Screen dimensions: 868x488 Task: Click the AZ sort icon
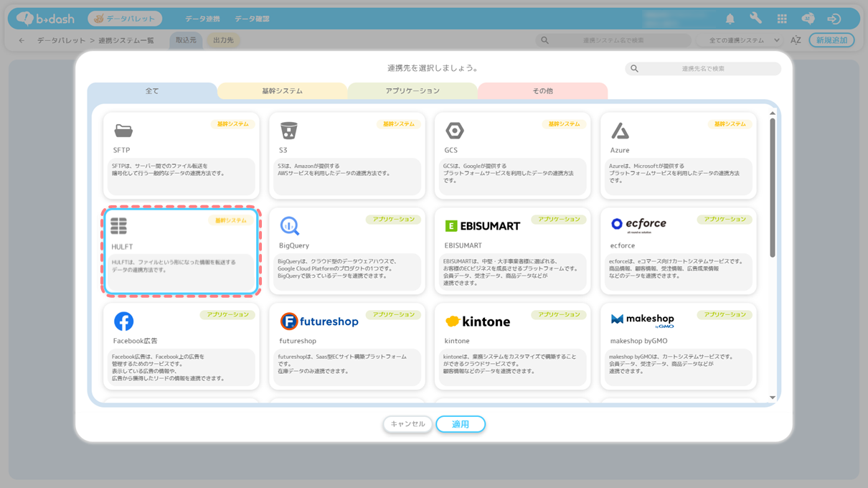coord(796,40)
